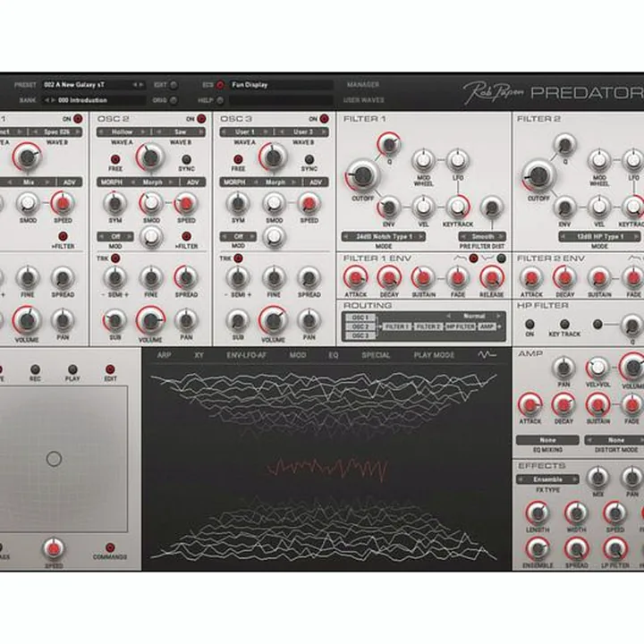Image resolution: width=644 pixels, height=644 pixels.
Task: Click Filter 1 Q resonance knob
Action: 388,144
